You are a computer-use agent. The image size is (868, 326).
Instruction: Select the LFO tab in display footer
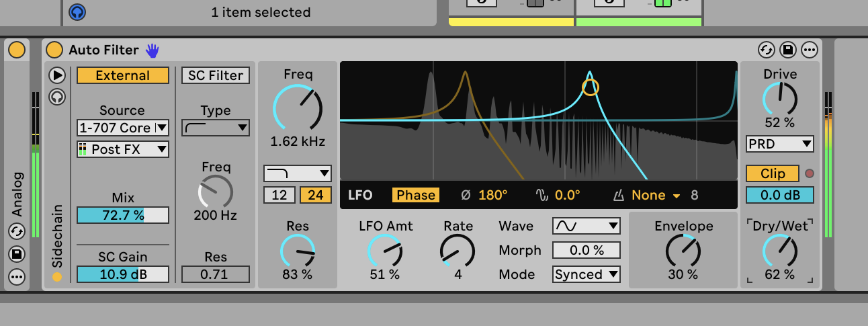pos(361,195)
